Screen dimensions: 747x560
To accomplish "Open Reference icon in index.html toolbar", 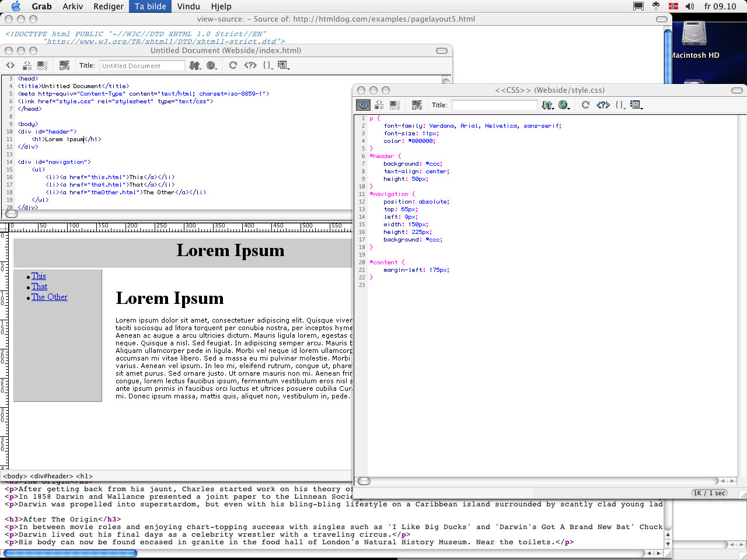I will point(250,65).
